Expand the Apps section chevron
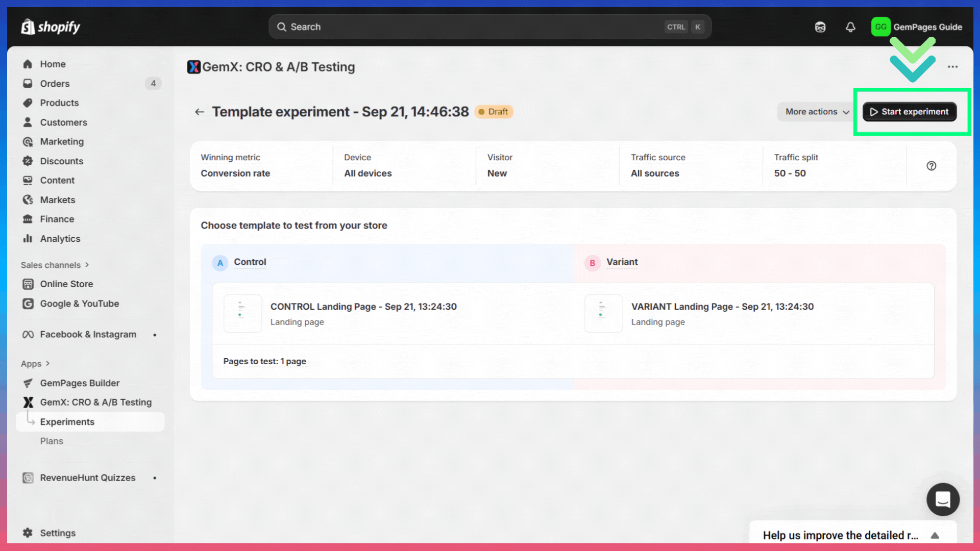Image resolution: width=980 pixels, height=551 pixels. click(x=47, y=364)
